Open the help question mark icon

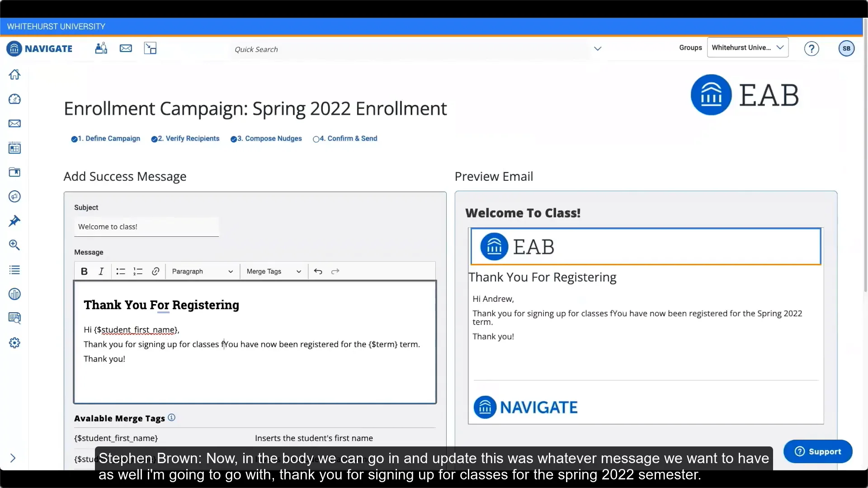click(x=811, y=48)
